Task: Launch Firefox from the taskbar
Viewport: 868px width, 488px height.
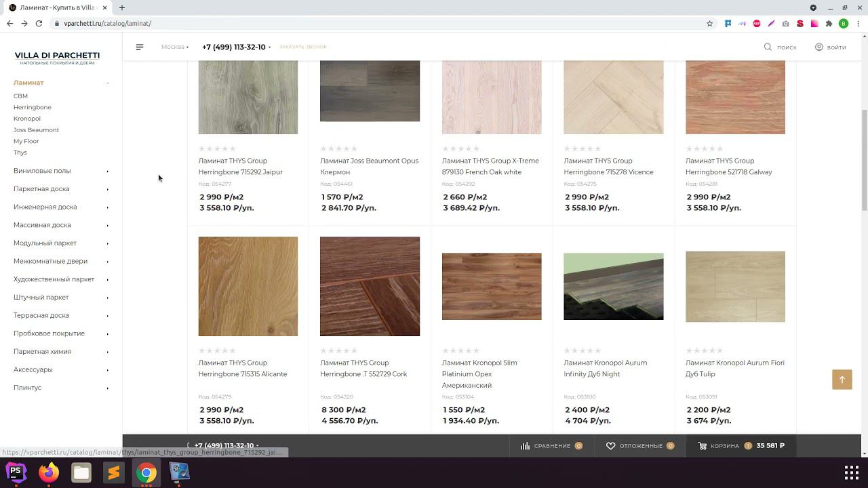Action: coord(48,472)
